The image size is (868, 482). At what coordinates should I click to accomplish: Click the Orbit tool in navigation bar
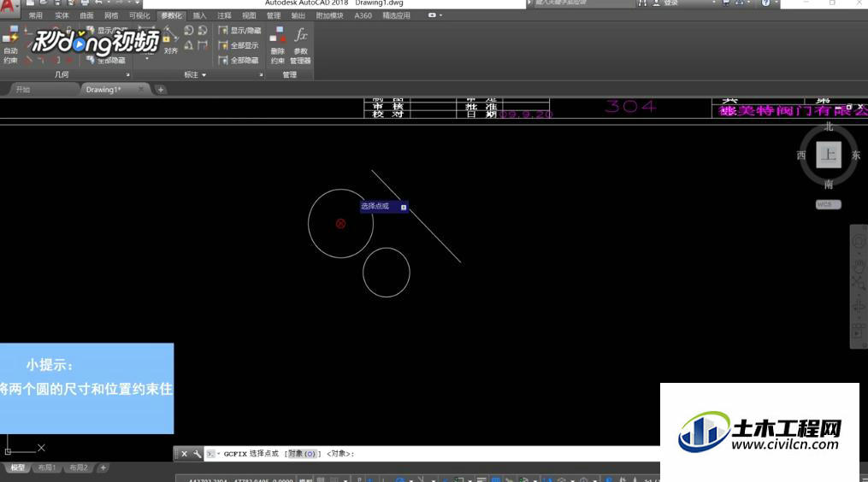click(x=859, y=307)
